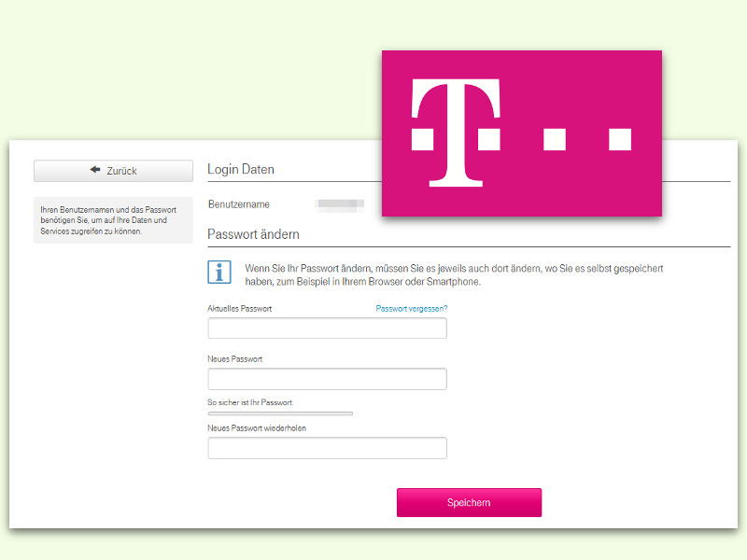Click the blurred username value
Screen dimensions: 747x560
[x=340, y=204]
